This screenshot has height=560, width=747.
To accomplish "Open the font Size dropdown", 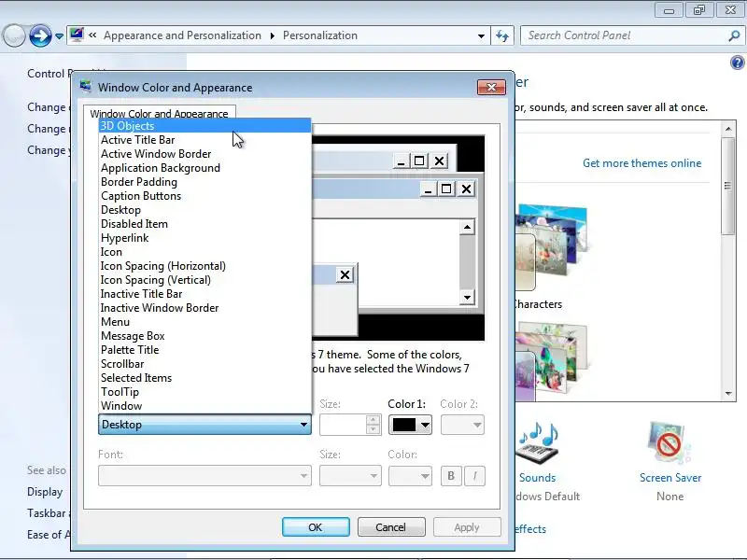I will click(350, 475).
